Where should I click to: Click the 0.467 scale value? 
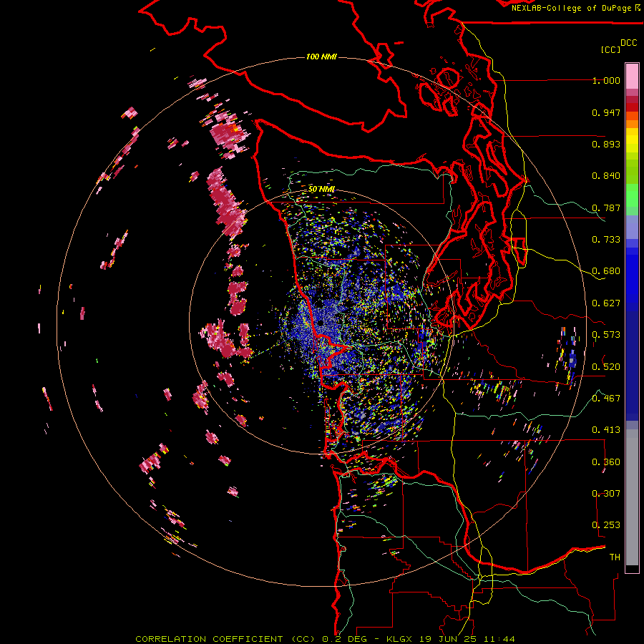(606, 399)
